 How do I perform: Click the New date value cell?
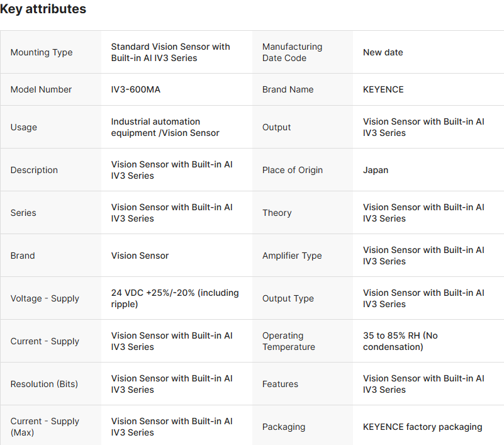pos(383,52)
